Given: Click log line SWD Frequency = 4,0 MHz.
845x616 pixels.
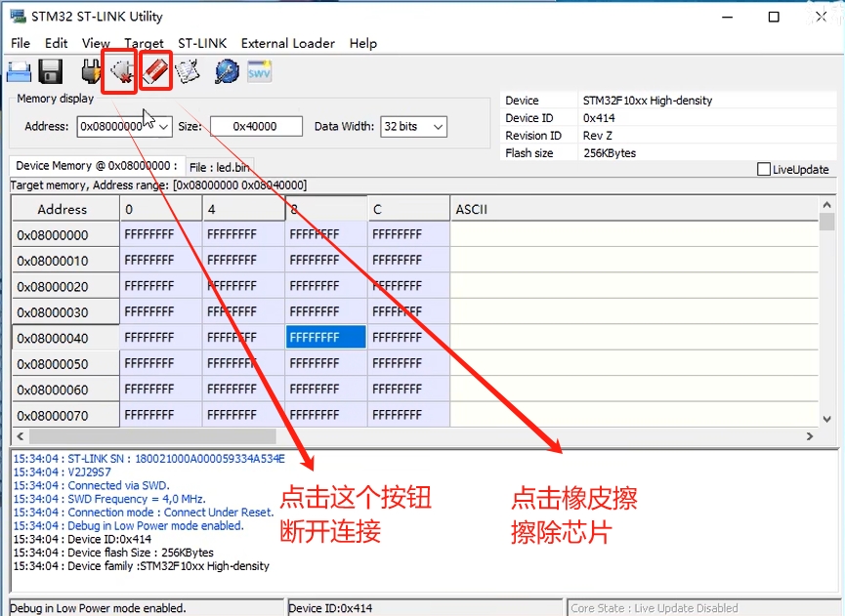Looking at the screenshot, I should point(109,499).
